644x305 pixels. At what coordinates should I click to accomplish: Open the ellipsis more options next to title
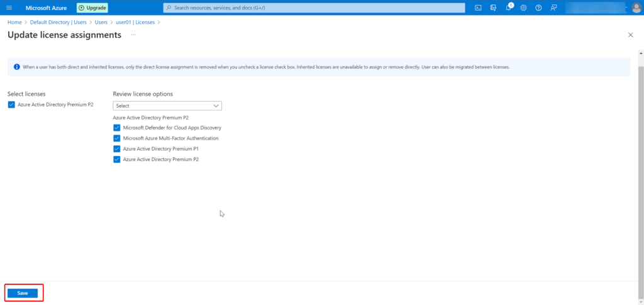[133, 35]
